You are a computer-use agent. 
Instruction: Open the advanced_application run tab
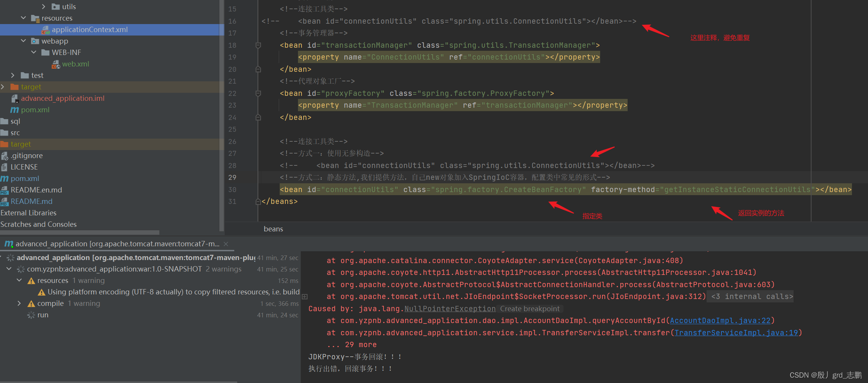tap(118, 244)
